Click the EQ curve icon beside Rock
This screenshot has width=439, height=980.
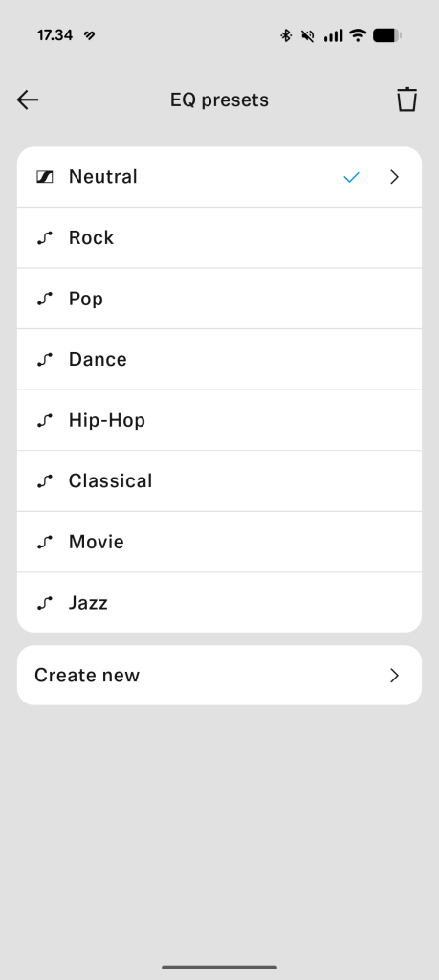pos(44,237)
